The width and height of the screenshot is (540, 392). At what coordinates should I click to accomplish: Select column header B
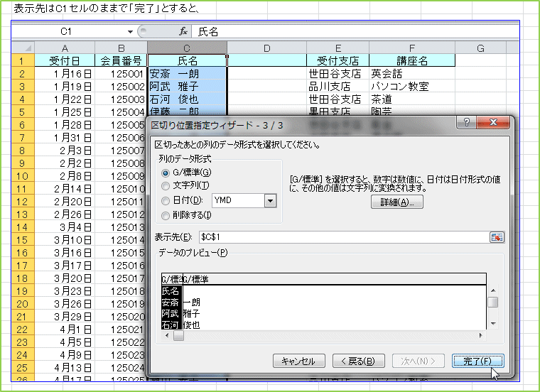coord(121,48)
